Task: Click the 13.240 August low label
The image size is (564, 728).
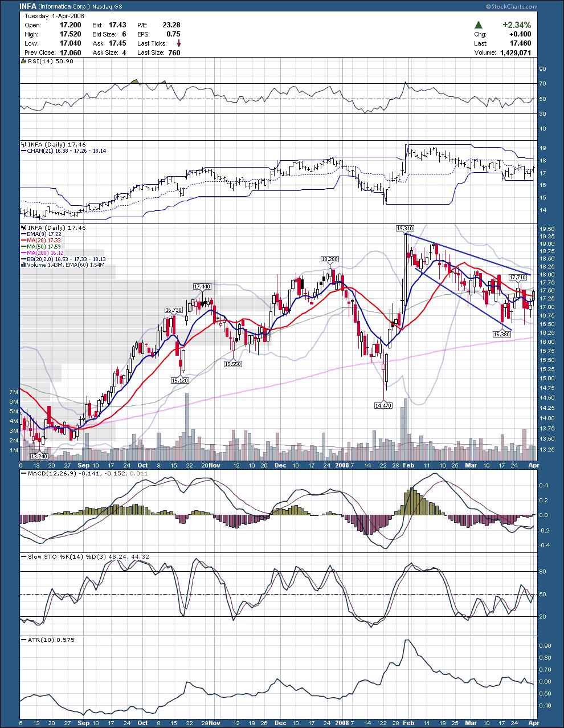Action: point(39,456)
